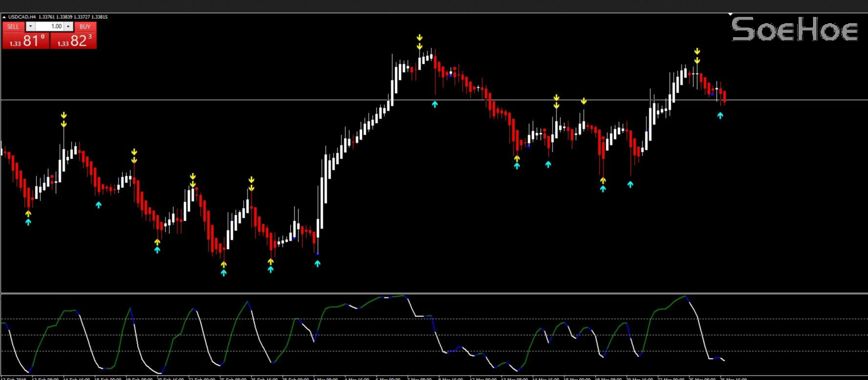Screen dimensions: 868x380
Task: Click the lowest cyan up arrow on the chart
Action: coord(224,273)
